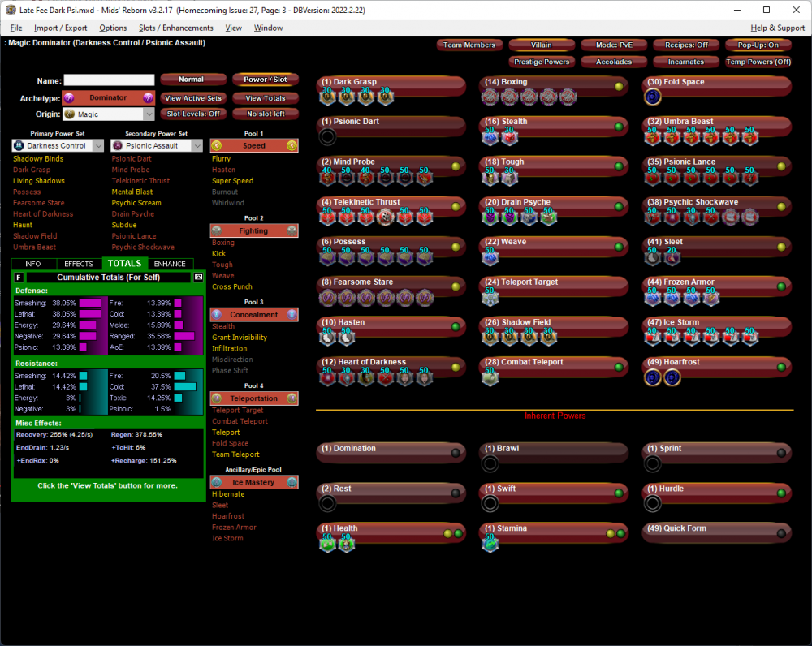Open the Psionic Assault secondary power set dropdown
812x646 pixels.
[x=196, y=146]
